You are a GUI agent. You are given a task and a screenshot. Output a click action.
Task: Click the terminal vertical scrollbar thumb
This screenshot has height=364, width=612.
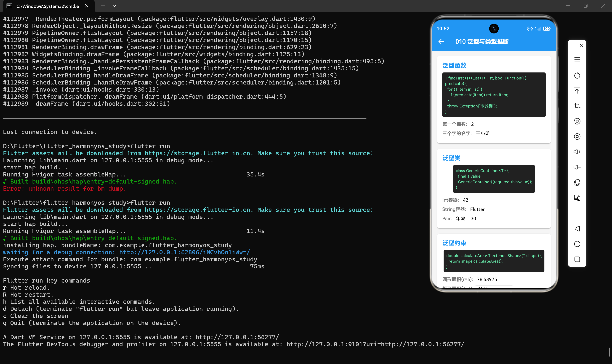click(x=610, y=352)
